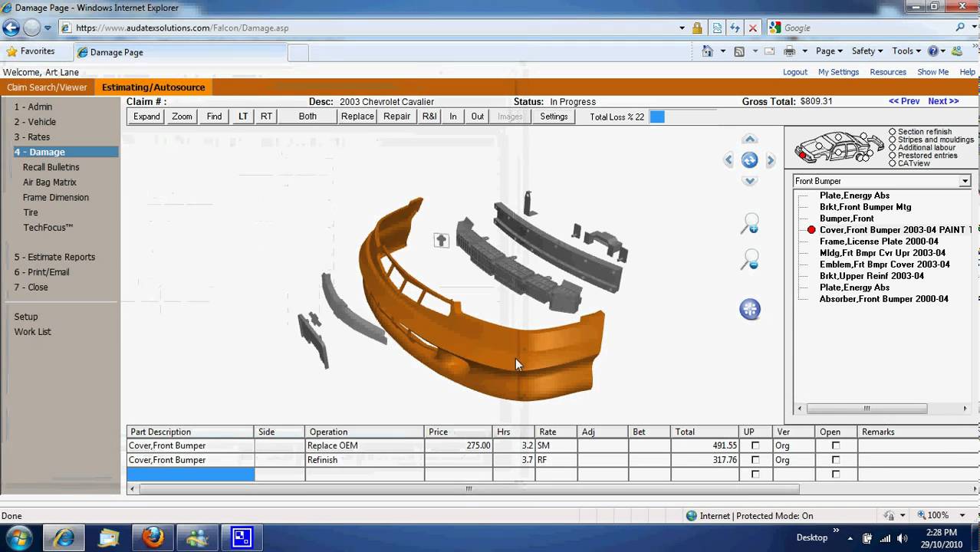Click the blue snowflake options icon
Screen dimensions: 980x552
(x=750, y=309)
